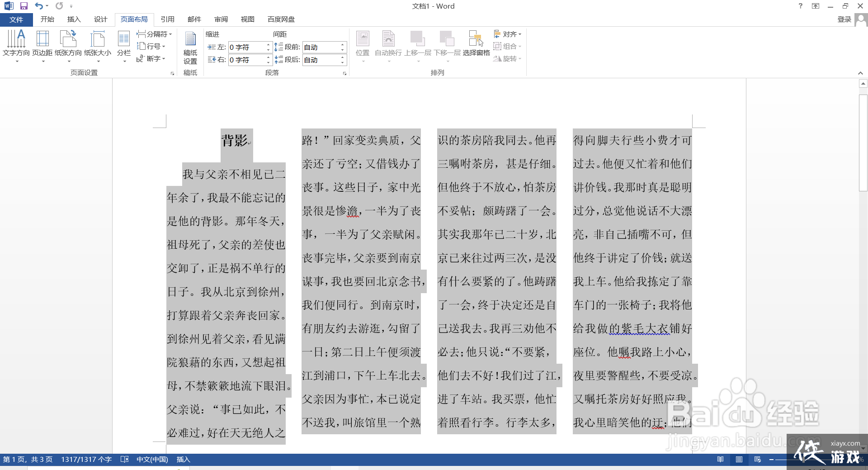Viewport: 868px width, 470px height.
Task: Click the right indent 右 input field
Action: pos(247,60)
